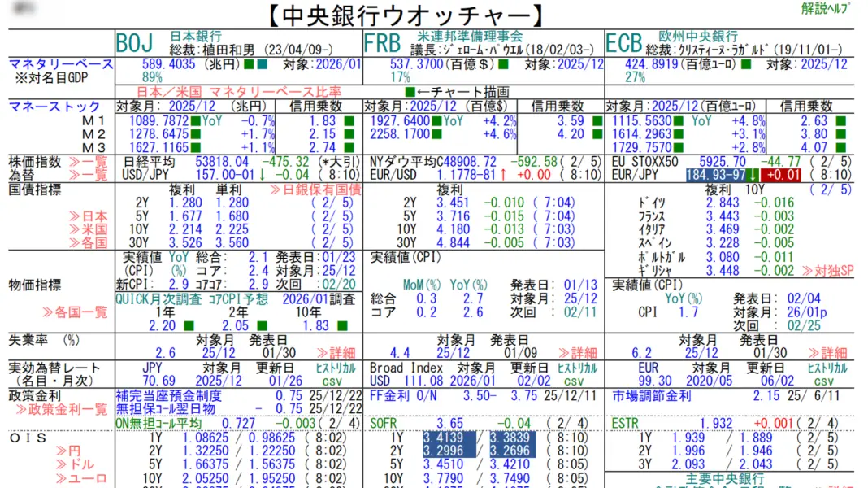Click green square next to BOJ multiplier 2.15
The width and height of the screenshot is (868, 488).
click(349, 134)
